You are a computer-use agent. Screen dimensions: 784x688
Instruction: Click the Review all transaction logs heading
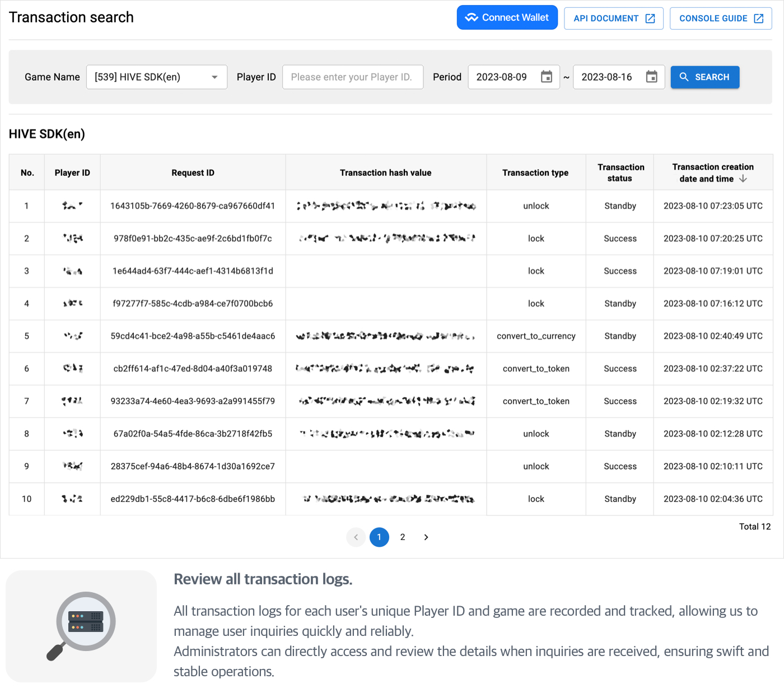click(263, 579)
